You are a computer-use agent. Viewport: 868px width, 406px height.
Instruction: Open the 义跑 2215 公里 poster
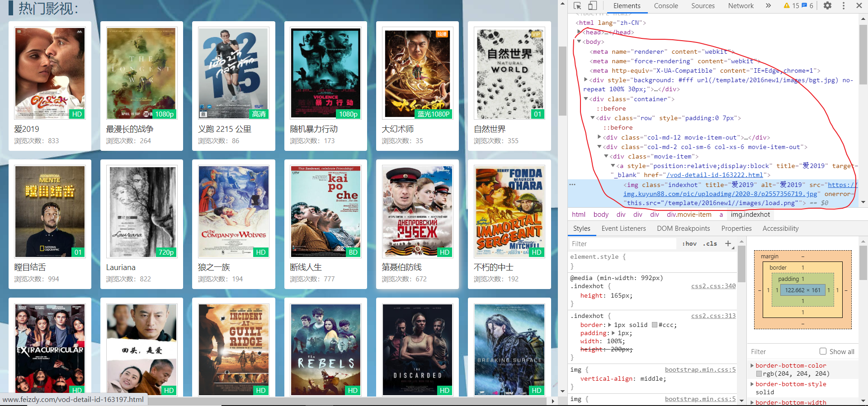[x=234, y=73]
